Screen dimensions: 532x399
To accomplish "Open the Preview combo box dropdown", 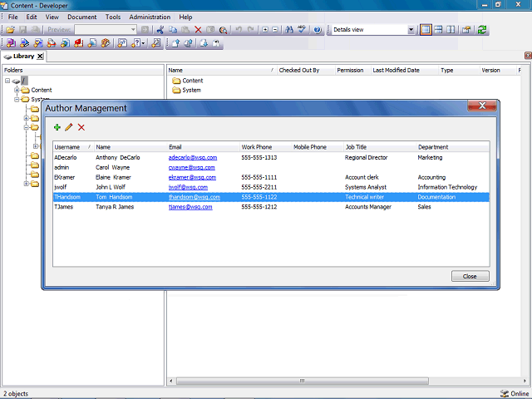I will pyautogui.click(x=133, y=30).
